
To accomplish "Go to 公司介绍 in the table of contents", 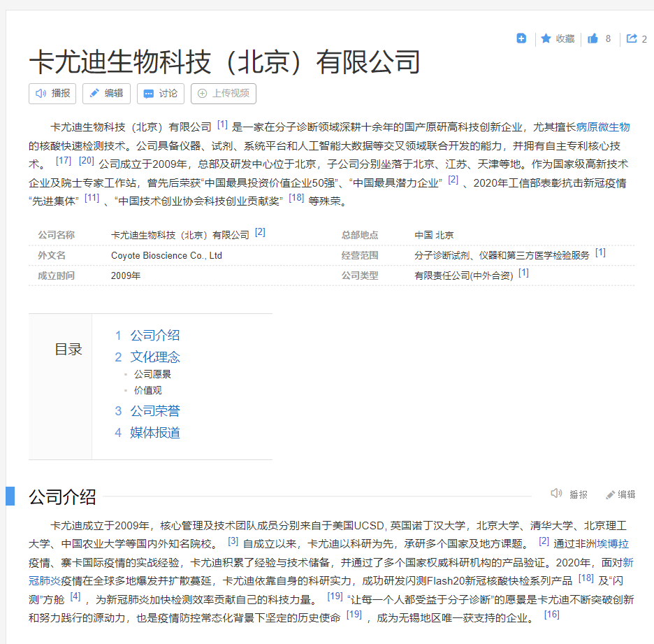I will [x=154, y=336].
